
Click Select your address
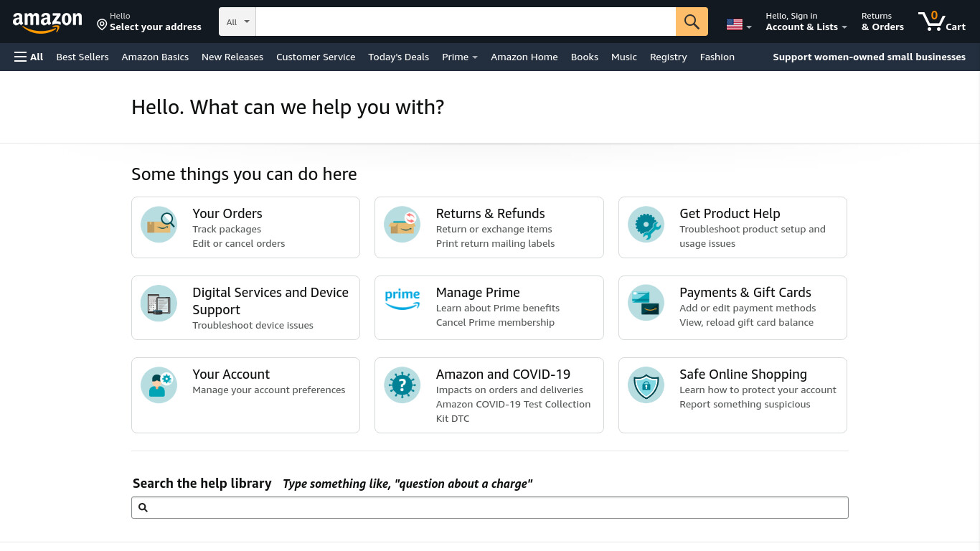point(156,27)
